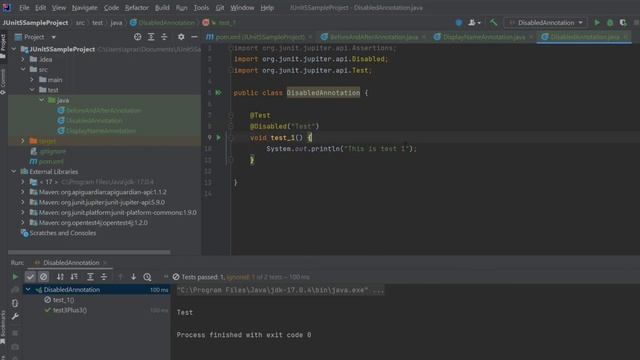Rerun tests with green play icon in Run panel
The height and width of the screenshot is (360, 640).
(x=15, y=277)
